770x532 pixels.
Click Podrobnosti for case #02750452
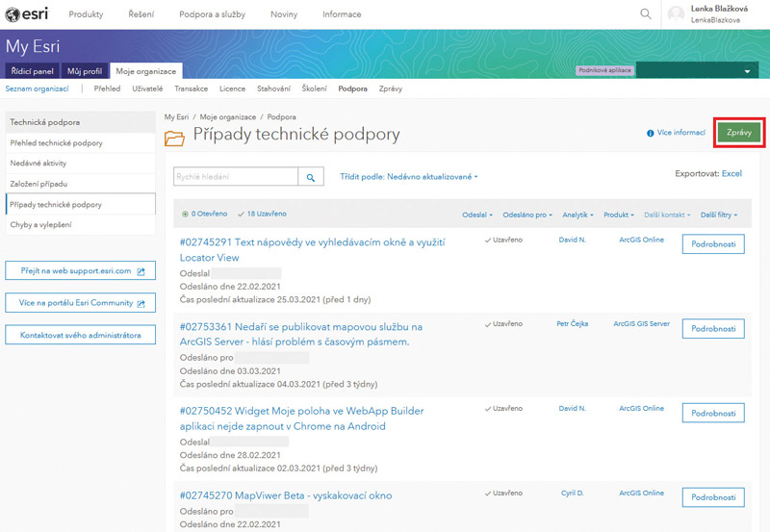713,414
